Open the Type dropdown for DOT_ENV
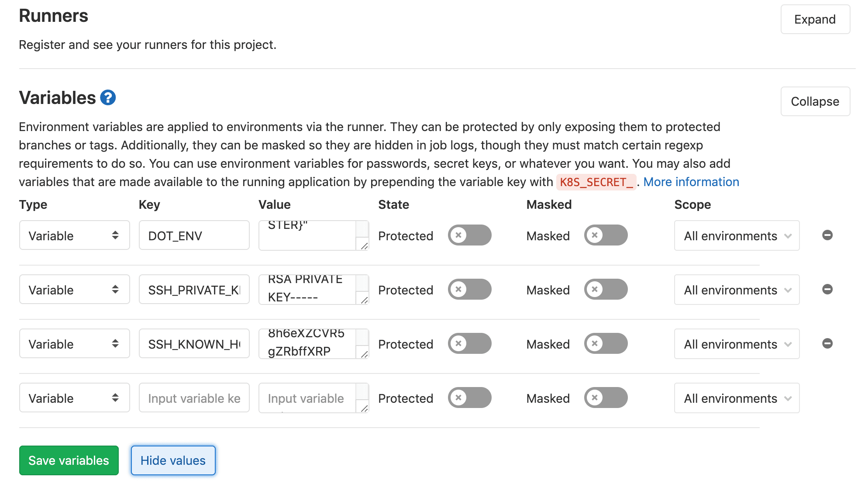 coord(74,235)
